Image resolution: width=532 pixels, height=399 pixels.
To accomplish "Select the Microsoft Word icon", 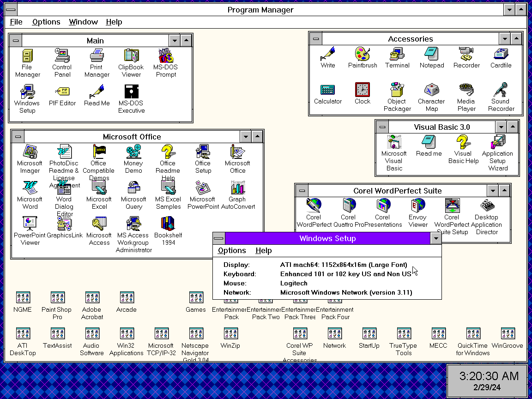I will (x=30, y=187).
